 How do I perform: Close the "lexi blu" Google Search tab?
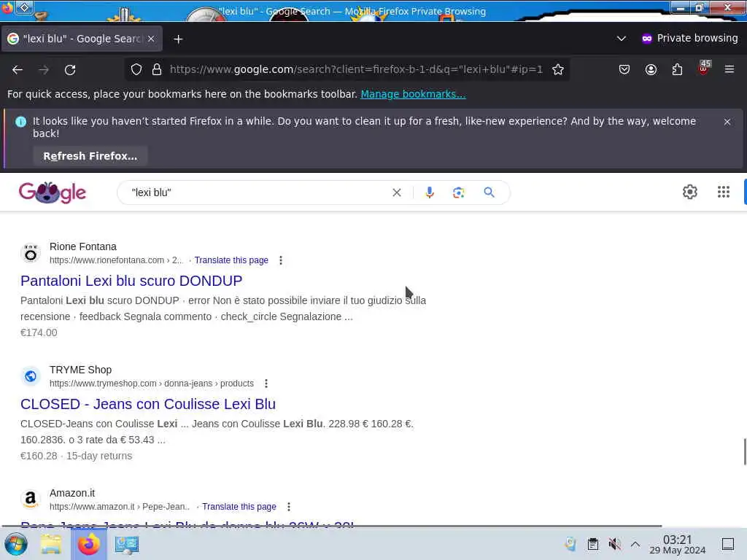151,39
